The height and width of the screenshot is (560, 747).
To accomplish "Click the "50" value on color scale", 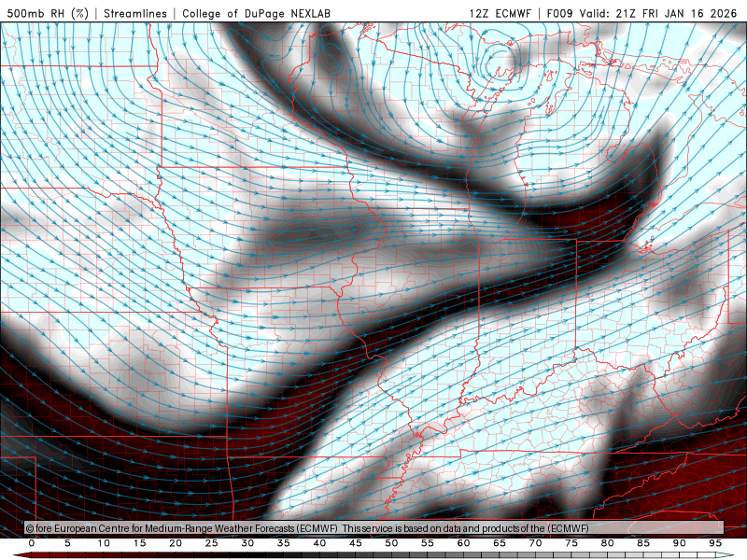I will [391, 543].
